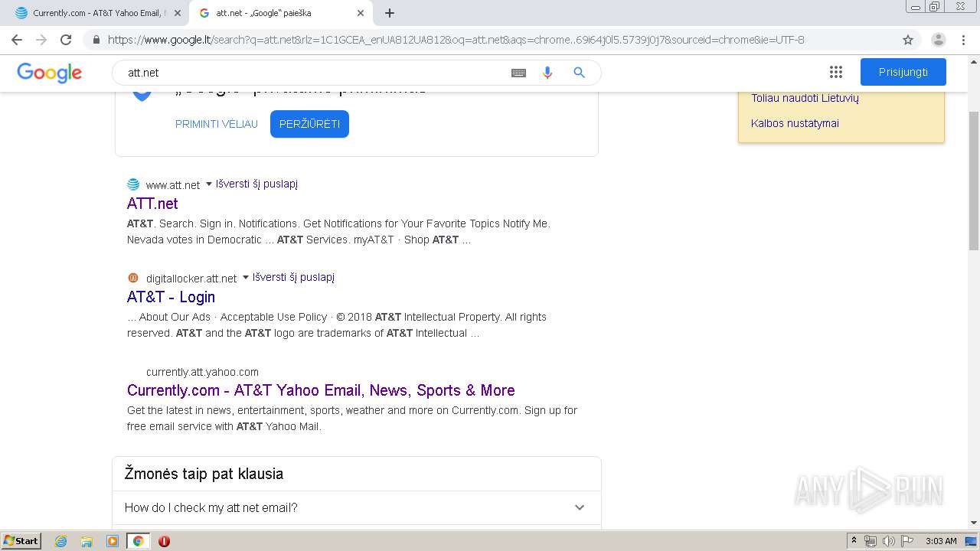Screen dimensions: 980x551
Task: Go forward to the next page
Action: tap(41, 40)
